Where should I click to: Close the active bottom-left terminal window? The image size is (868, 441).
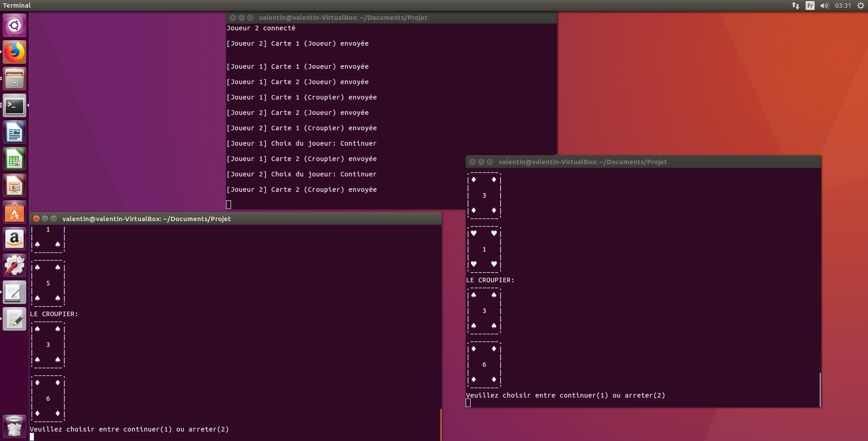point(37,219)
